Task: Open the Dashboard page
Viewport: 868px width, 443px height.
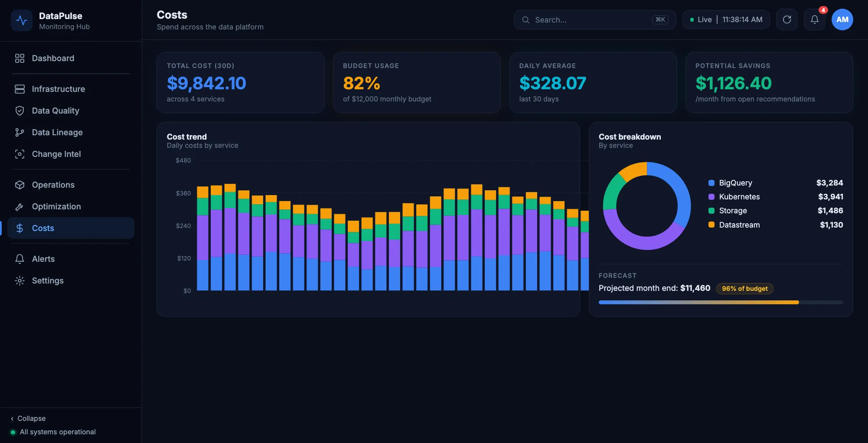Action: 71,58
